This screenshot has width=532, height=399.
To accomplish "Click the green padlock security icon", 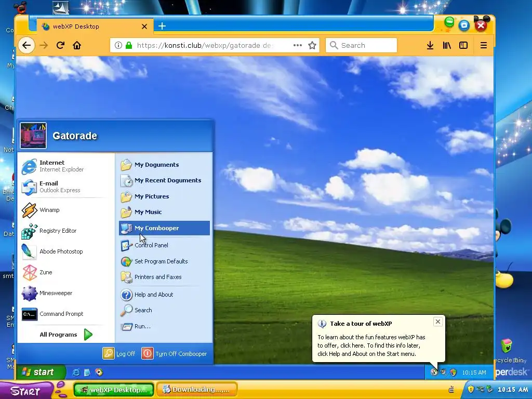I will [129, 46].
